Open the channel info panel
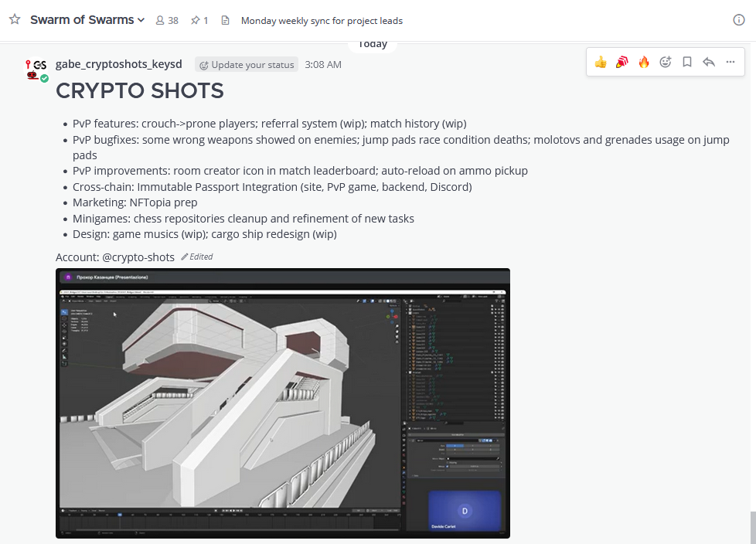756x544 pixels. point(739,20)
